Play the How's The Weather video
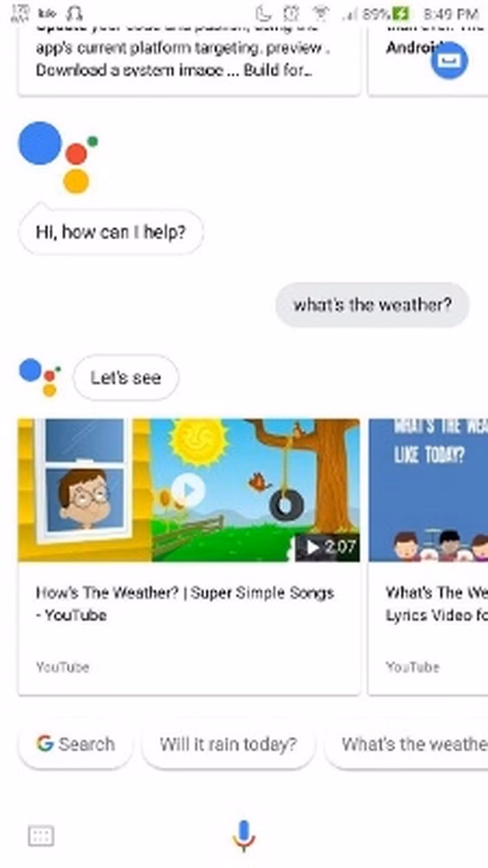This screenshot has height=868, width=488. tap(188, 490)
